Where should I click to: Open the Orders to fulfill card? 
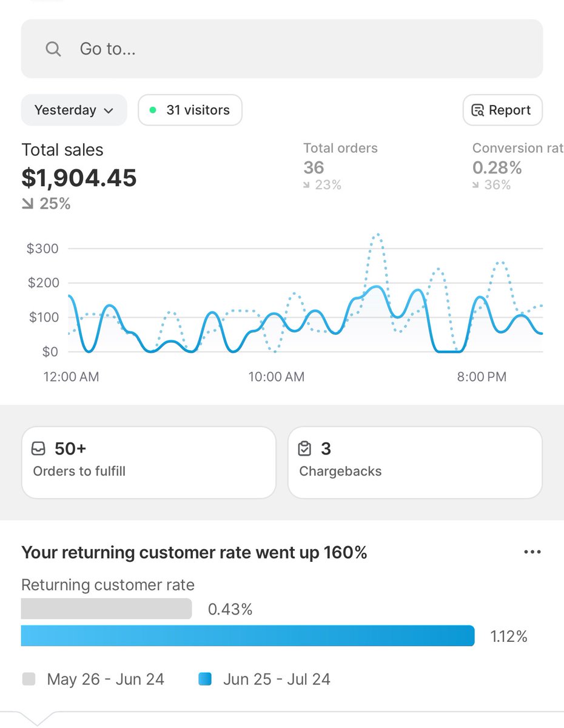coord(149,462)
